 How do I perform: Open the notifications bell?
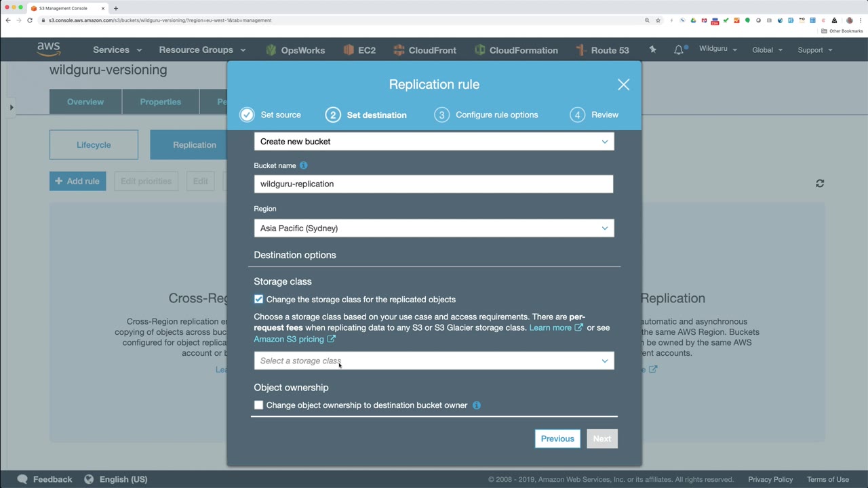(x=679, y=50)
